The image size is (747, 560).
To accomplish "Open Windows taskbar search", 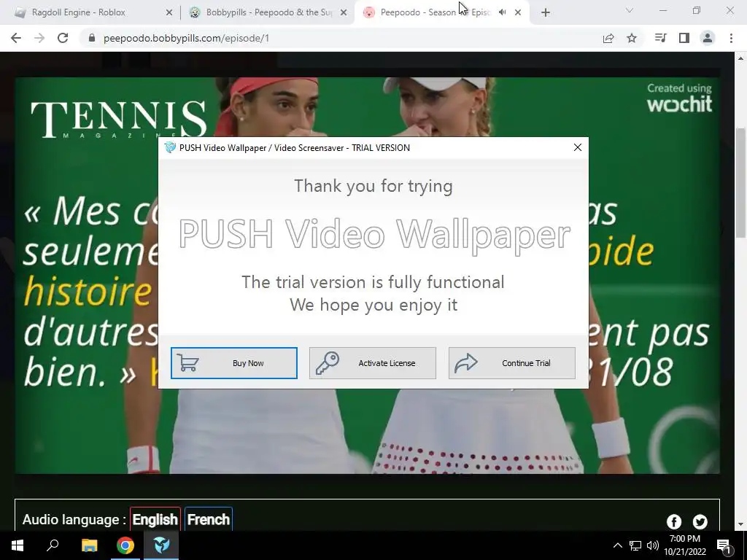I will click(x=53, y=545).
